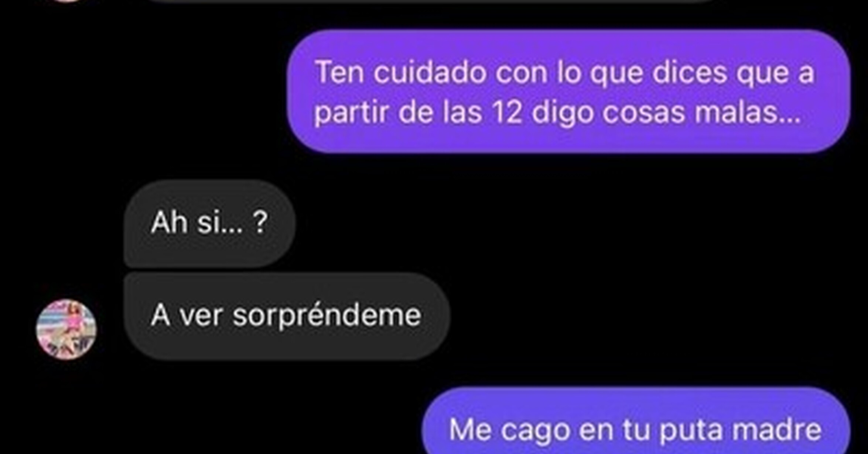Tap the 'A ver sorpréndeme' message bubble

pyautogui.click(x=287, y=316)
